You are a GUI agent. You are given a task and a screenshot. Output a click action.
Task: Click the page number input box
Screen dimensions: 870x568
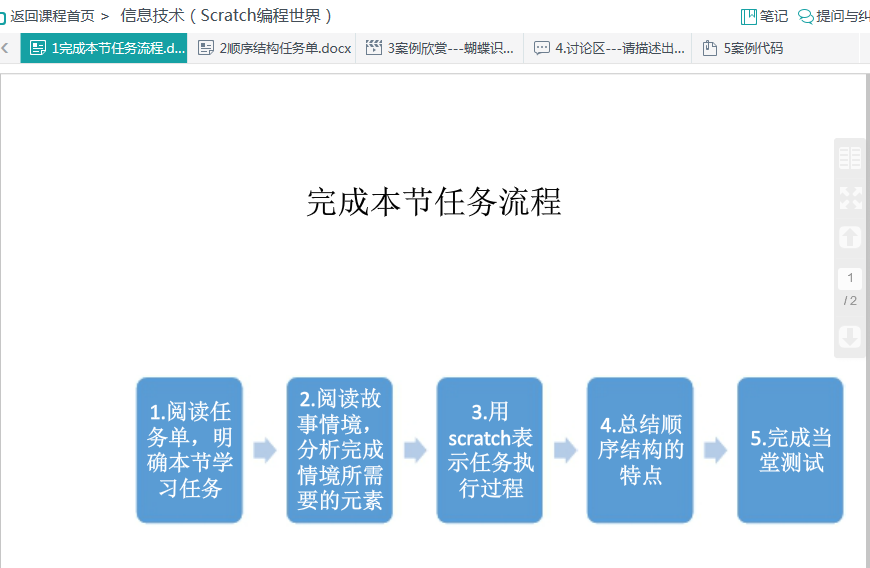coord(849,278)
